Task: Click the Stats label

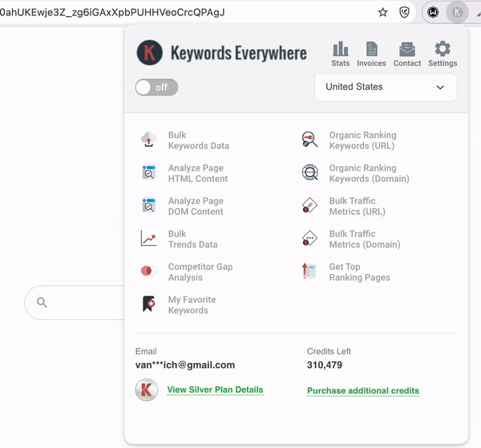Action: (341, 63)
